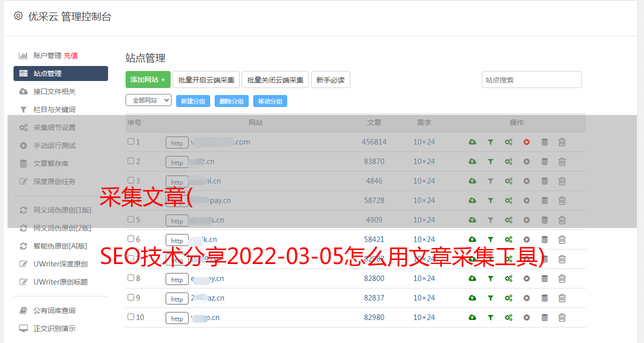Open article count 82800
Viewport: 644px width, 343px height.
(x=374, y=278)
